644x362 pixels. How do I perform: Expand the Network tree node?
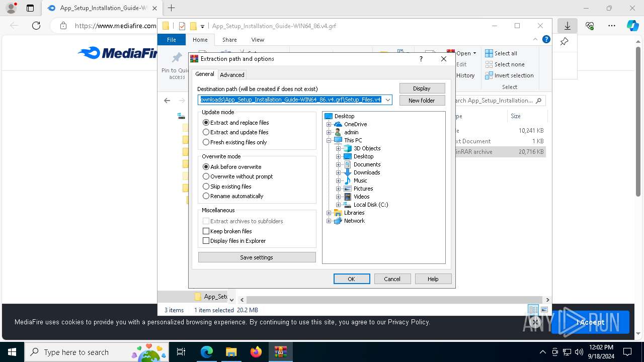coord(329,221)
